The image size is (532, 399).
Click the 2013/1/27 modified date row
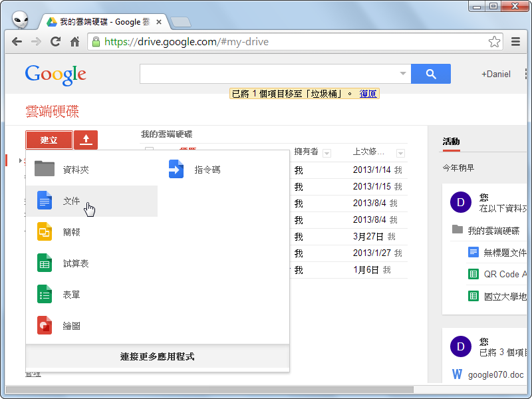[x=372, y=253]
